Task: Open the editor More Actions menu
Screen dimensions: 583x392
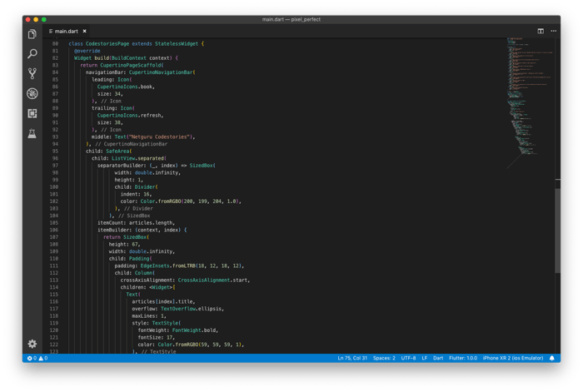Action: point(553,31)
